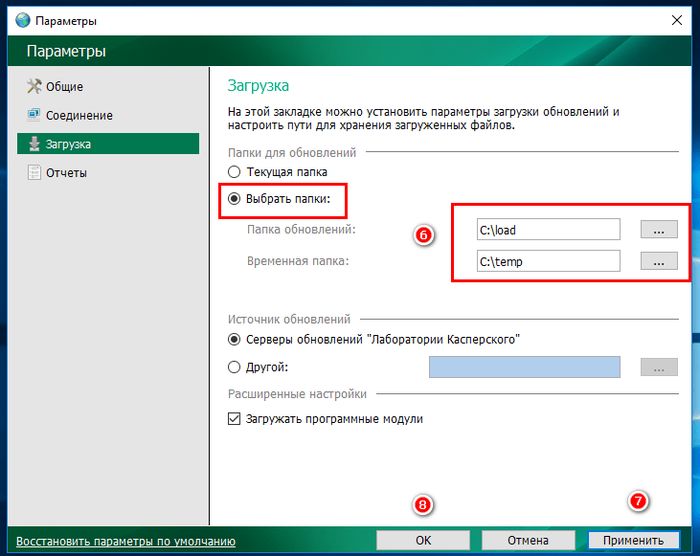
Task: Click the globe icon in the title bar
Action: coord(23,21)
